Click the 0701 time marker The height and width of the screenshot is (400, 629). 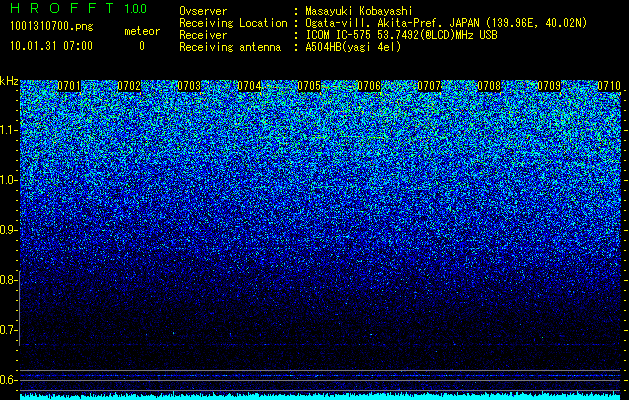tap(69, 86)
